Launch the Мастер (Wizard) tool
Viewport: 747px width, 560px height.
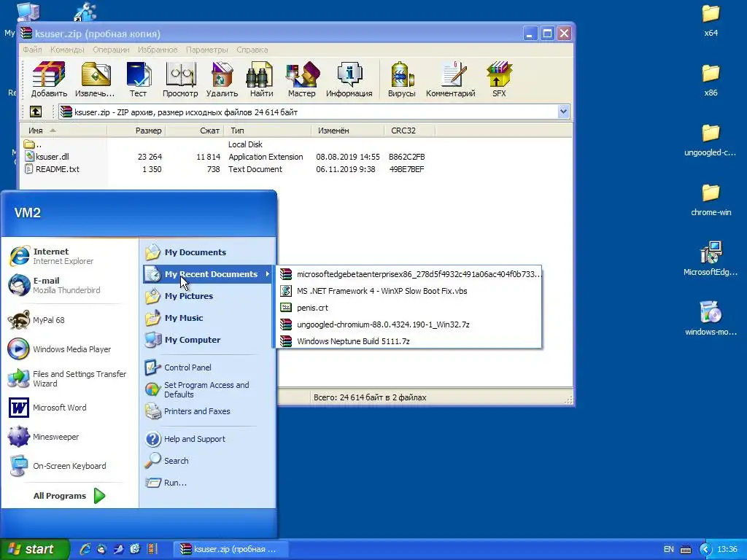pos(301,79)
